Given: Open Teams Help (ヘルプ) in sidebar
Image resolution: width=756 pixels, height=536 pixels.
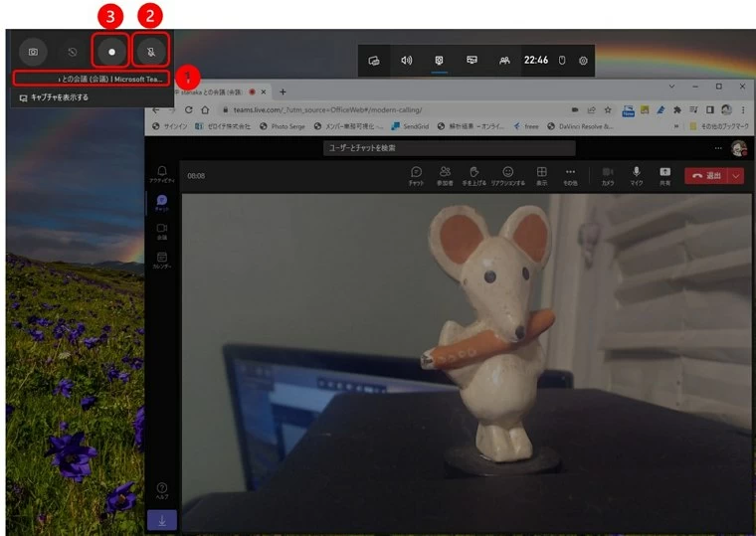Looking at the screenshot, I should [162, 490].
